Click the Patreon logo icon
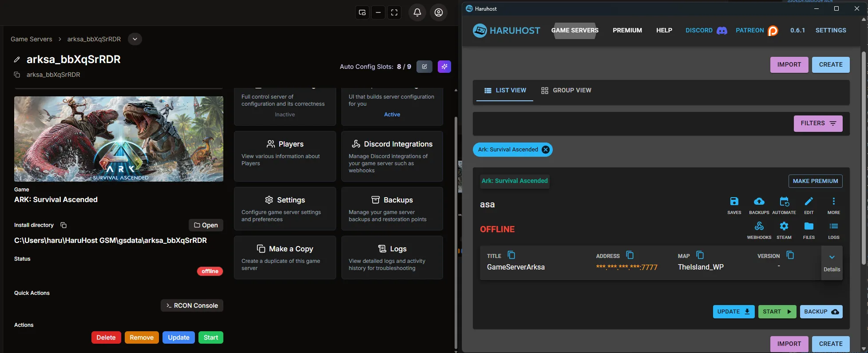This screenshot has width=868, height=353. point(773,31)
